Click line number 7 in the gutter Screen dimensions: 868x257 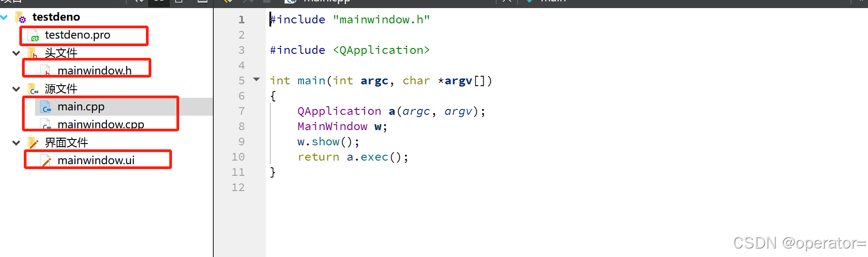coord(242,111)
